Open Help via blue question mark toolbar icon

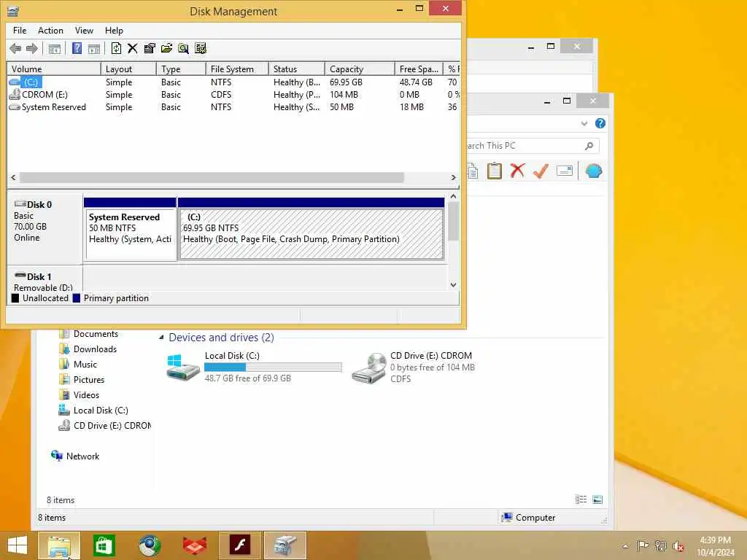(77, 48)
